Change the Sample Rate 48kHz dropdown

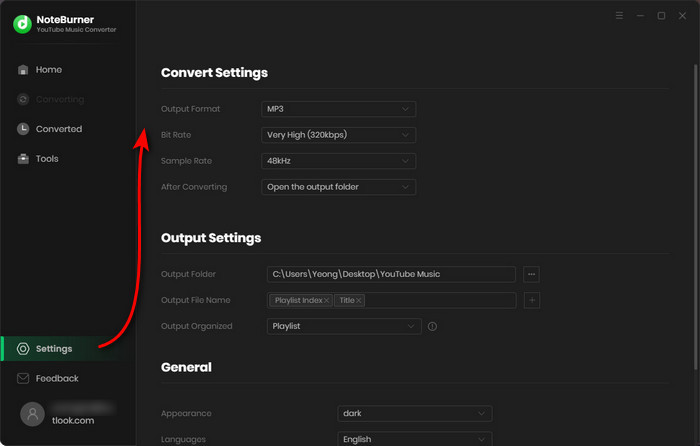[x=338, y=161]
